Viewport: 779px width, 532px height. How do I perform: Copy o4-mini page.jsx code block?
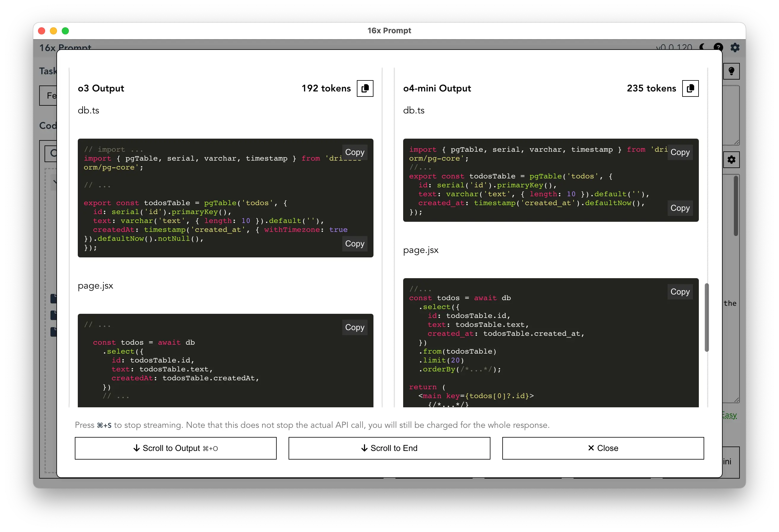(680, 292)
